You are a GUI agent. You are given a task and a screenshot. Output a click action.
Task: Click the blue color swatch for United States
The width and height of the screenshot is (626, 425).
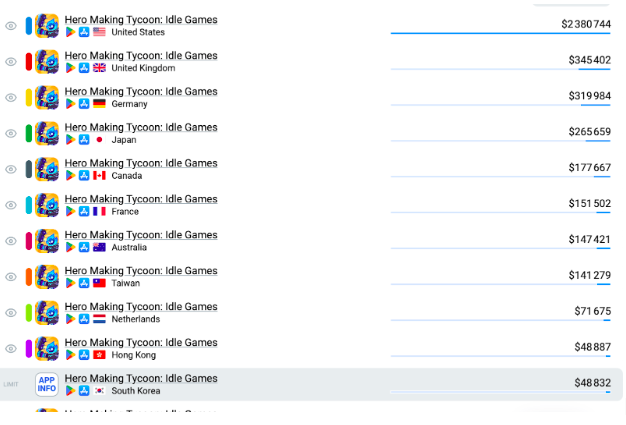[x=29, y=26]
